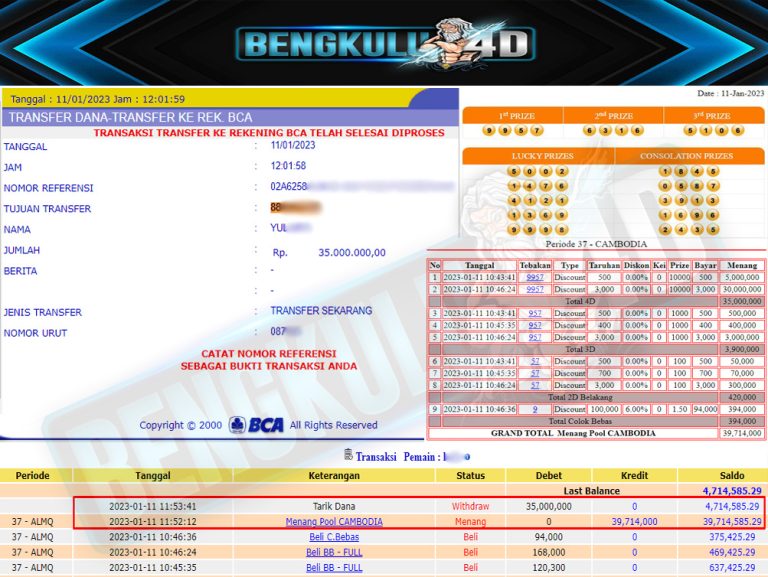Select the 3rd PRIZE header
Viewport: 768px width, 577px height.
pyautogui.click(x=712, y=116)
